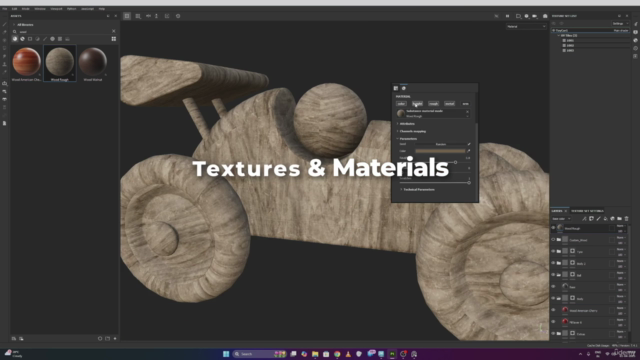This screenshot has height=360, width=640.
Task: Switch to the Texture Set Settings tab
Action: click(587, 211)
